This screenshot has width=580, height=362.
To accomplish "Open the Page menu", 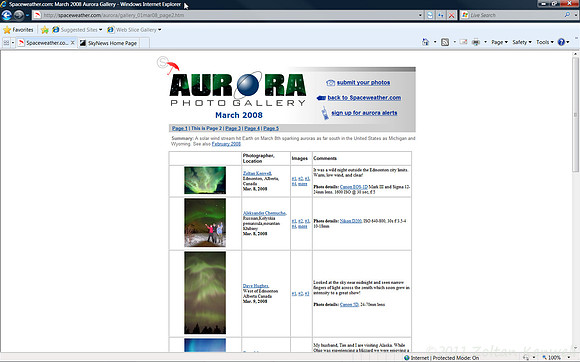I will tap(499, 42).
